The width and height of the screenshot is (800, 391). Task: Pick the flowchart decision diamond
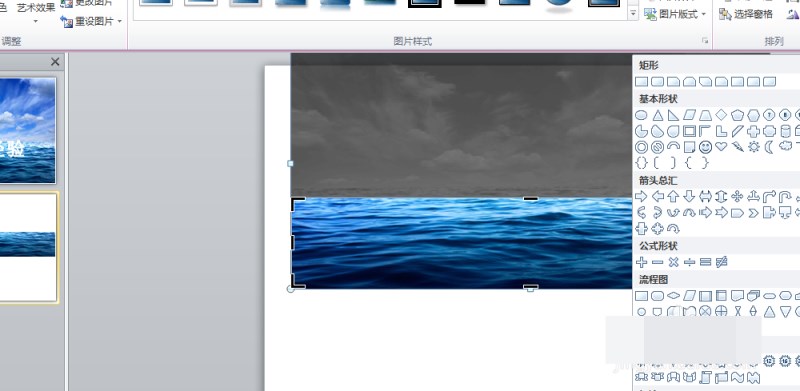coord(673,296)
